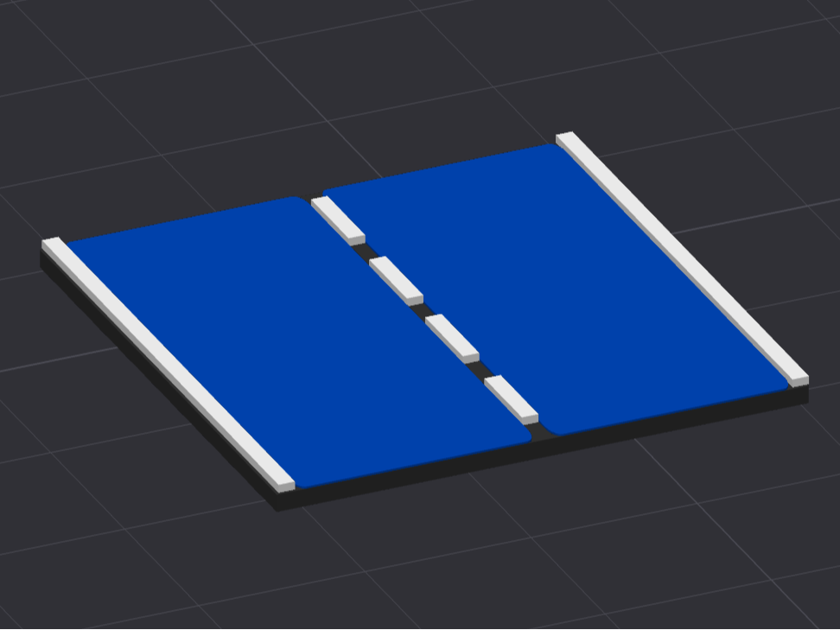Screen dimensions: 840x630
Task: Click the far end of the left white rail
Action: (54, 245)
